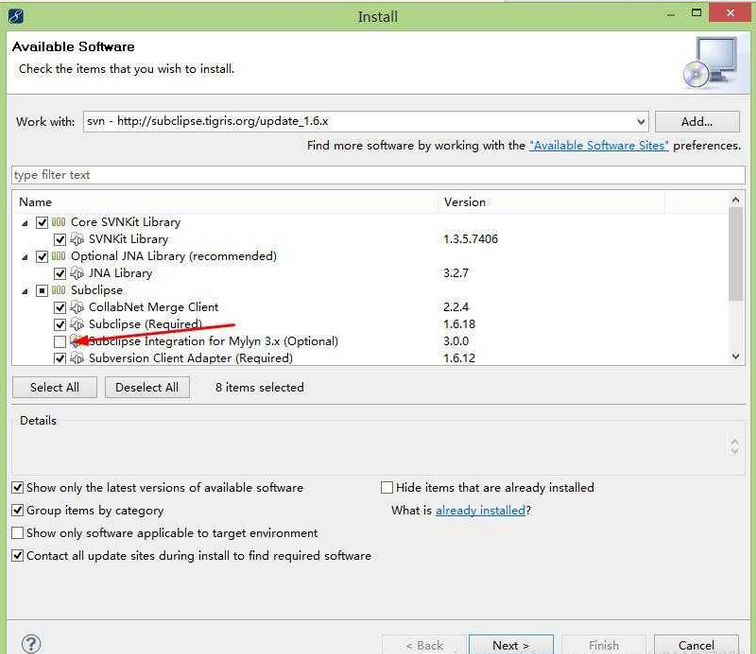Click the Subversion Client Adapter feature icon
The image size is (756, 654).
[x=77, y=358]
